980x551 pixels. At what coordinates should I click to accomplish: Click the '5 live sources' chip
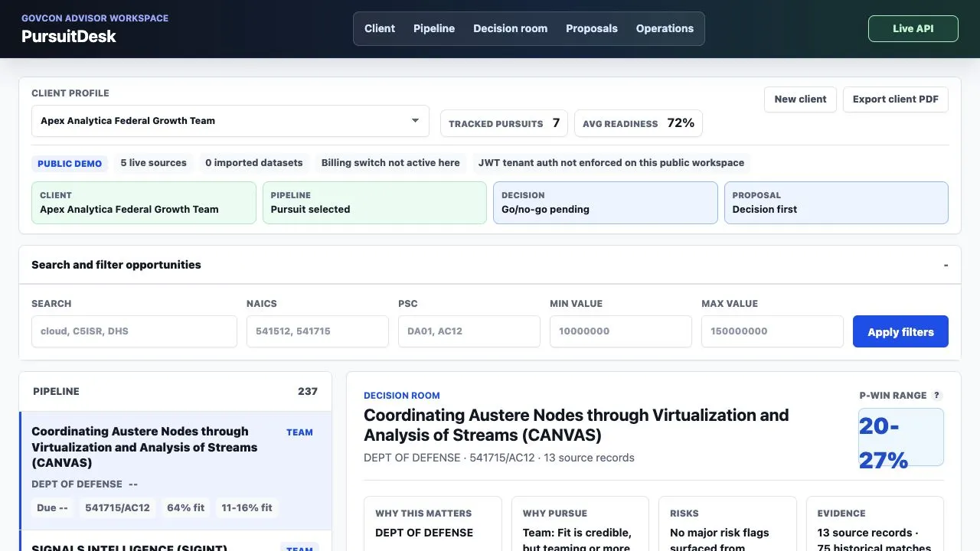point(154,163)
